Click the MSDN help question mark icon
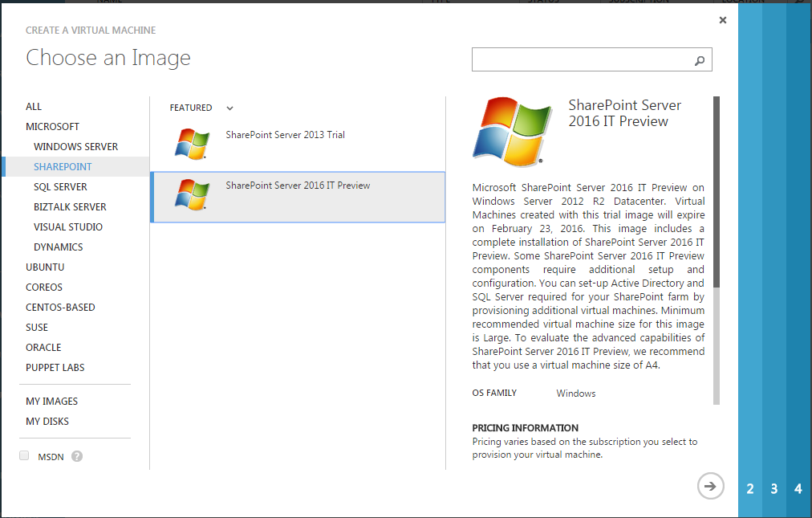 (x=77, y=456)
